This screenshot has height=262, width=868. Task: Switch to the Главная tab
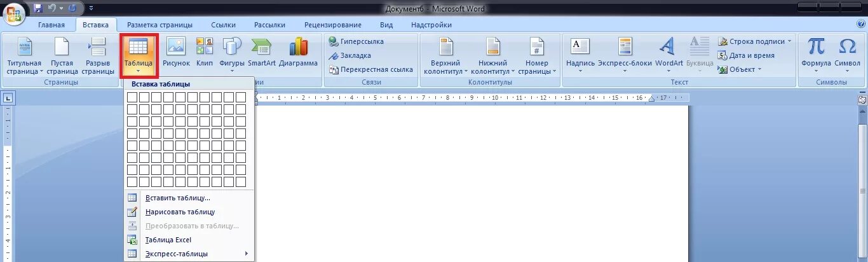(x=51, y=25)
